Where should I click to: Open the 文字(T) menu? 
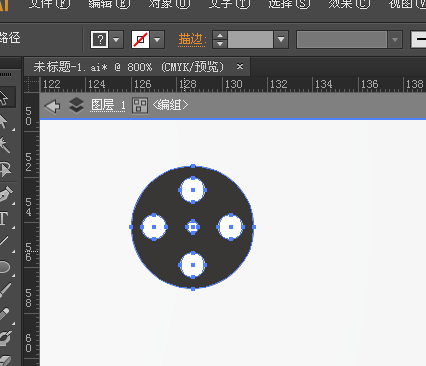coord(229,4)
